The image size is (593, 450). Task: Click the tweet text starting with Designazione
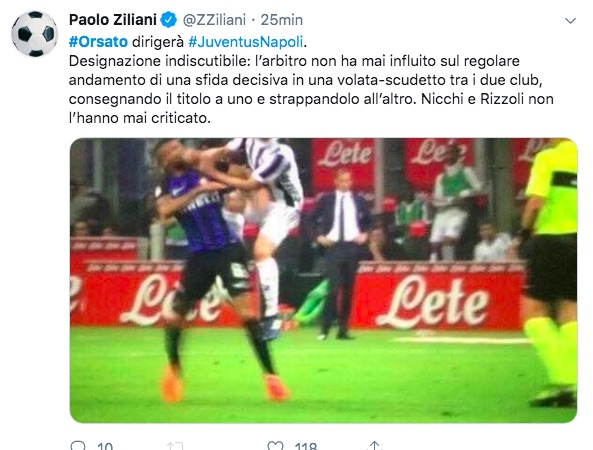pos(311,90)
